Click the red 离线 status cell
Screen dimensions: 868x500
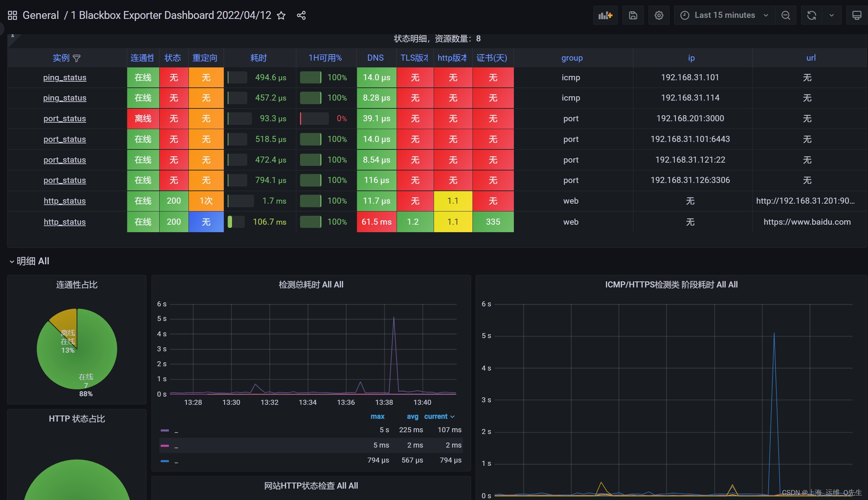[143, 118]
